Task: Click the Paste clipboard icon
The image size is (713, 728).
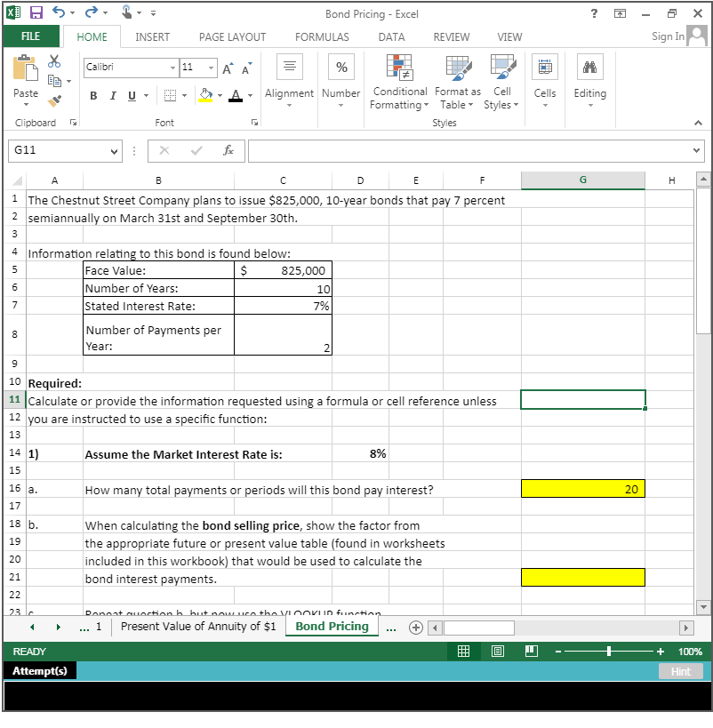Action: pos(25,68)
